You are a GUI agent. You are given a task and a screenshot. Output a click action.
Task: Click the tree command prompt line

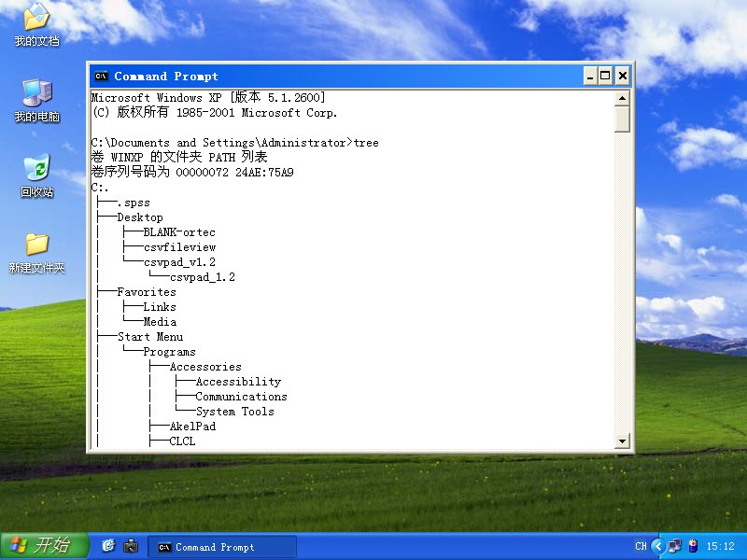point(235,143)
